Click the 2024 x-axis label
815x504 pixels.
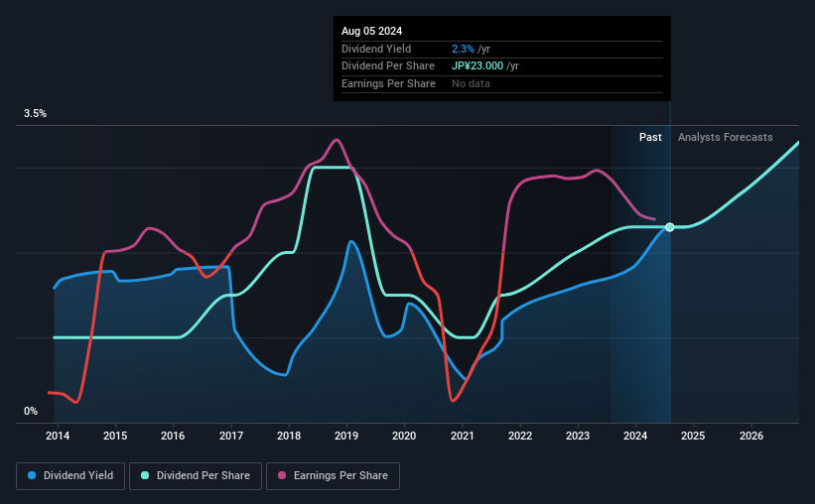[x=635, y=436]
